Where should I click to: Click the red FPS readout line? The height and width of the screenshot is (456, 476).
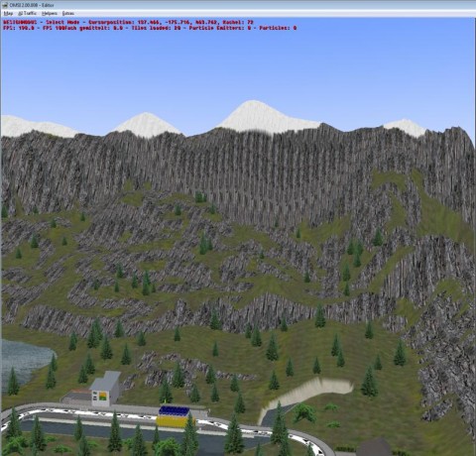tap(150, 28)
